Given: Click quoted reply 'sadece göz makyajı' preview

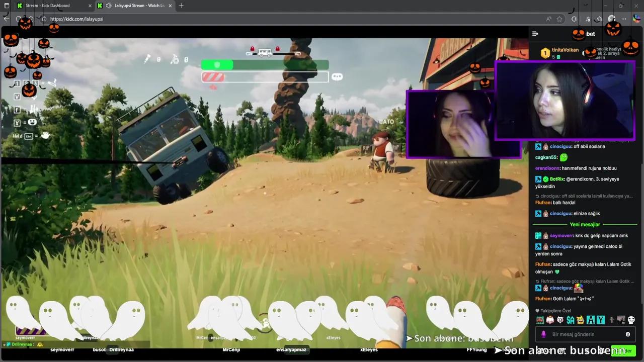Looking at the screenshot, I should click(x=584, y=282).
